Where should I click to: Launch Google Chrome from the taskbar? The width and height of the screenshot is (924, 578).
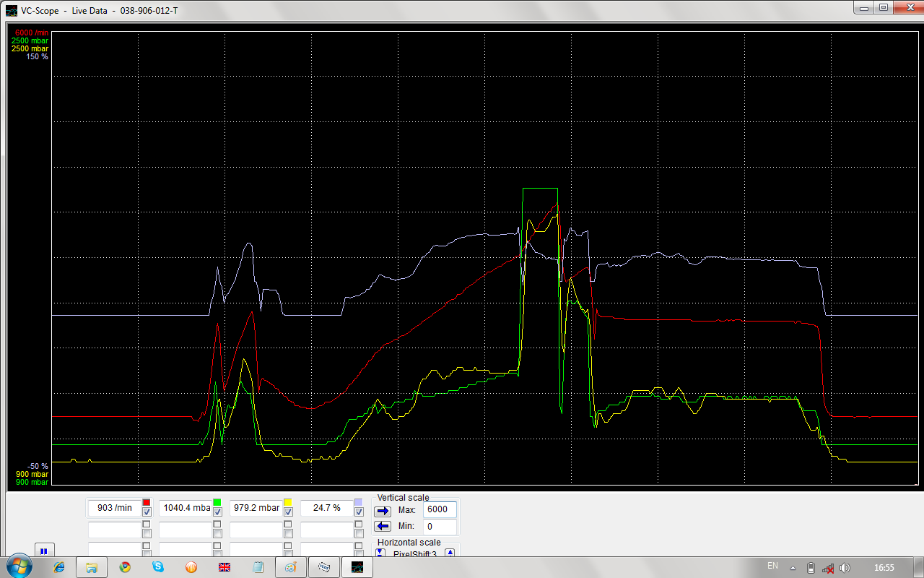coord(125,567)
